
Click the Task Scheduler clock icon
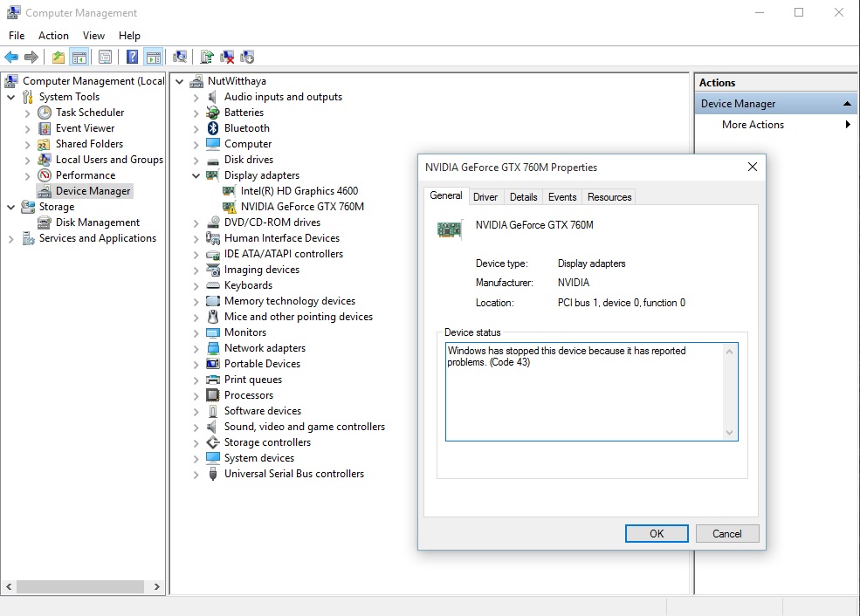pyautogui.click(x=45, y=113)
